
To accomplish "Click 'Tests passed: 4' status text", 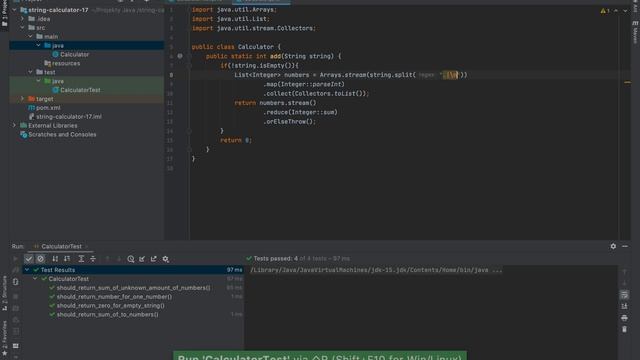I will click(276, 258).
